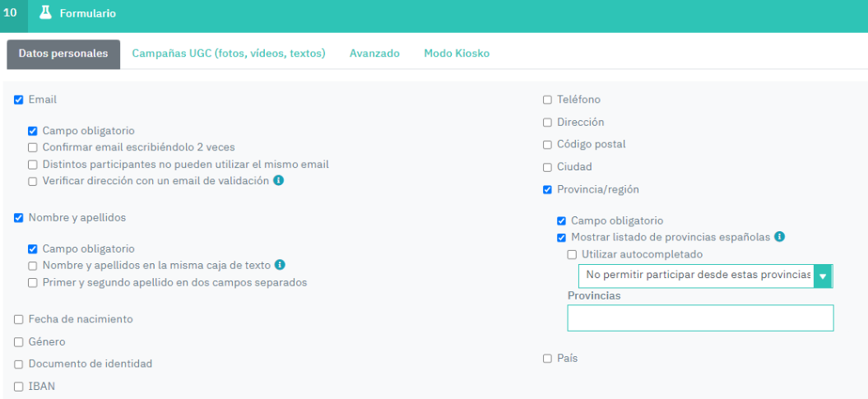Click the Provincias input field
868x399 pixels.
pyautogui.click(x=700, y=318)
